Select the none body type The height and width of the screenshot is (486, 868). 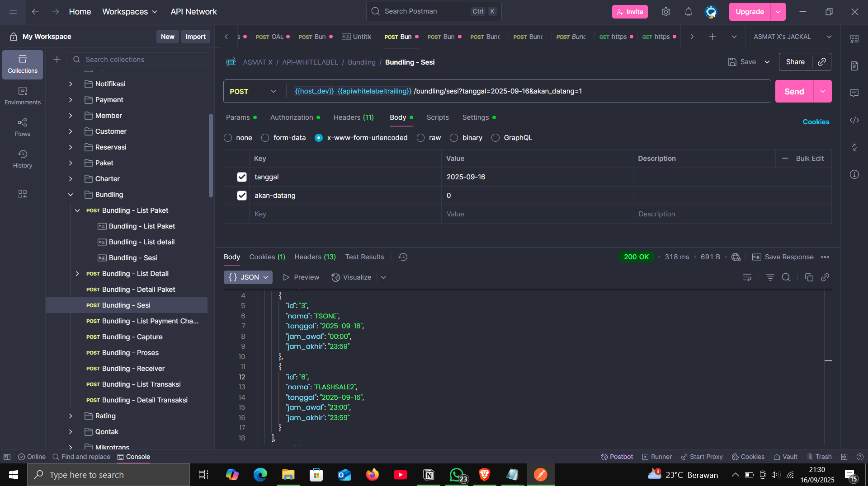(x=228, y=138)
